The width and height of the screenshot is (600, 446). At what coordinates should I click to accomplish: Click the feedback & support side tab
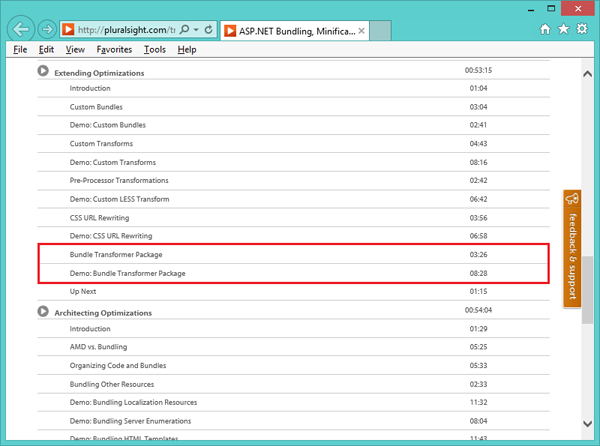pos(572,249)
